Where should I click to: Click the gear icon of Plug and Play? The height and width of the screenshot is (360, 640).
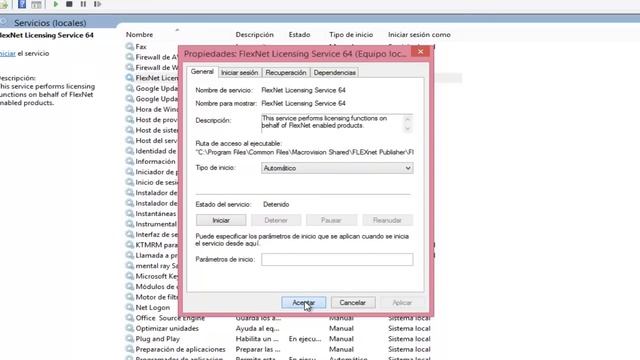(x=130, y=339)
